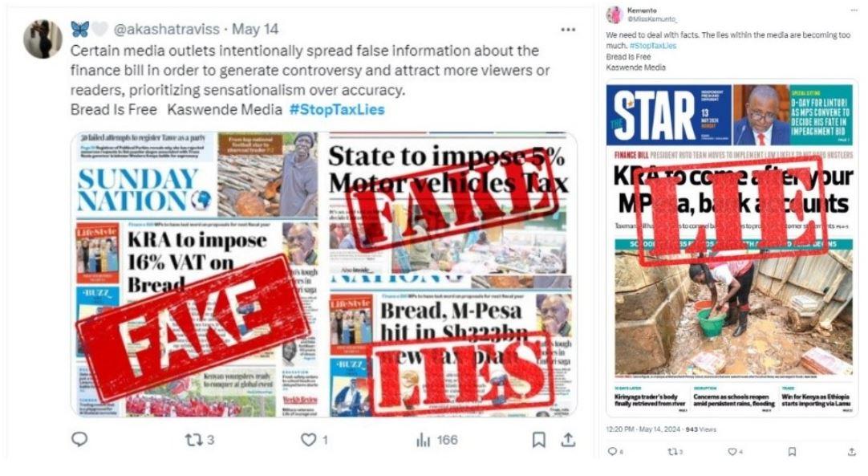Open the @akashatraviss profile handle
868x476 pixels.
(166, 29)
